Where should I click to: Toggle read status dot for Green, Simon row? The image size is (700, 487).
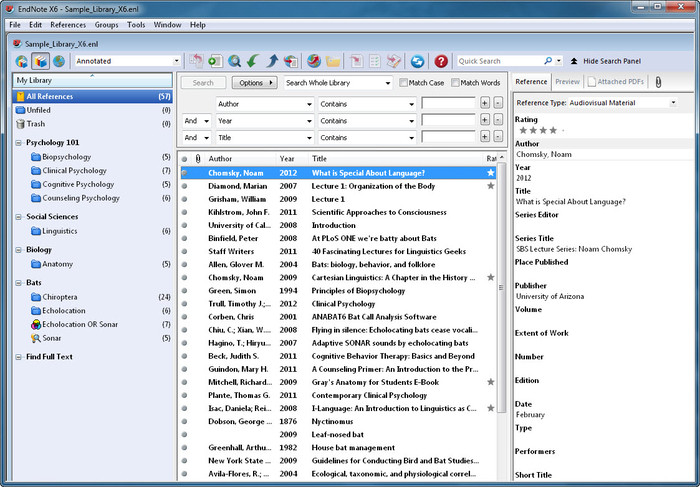(x=184, y=291)
